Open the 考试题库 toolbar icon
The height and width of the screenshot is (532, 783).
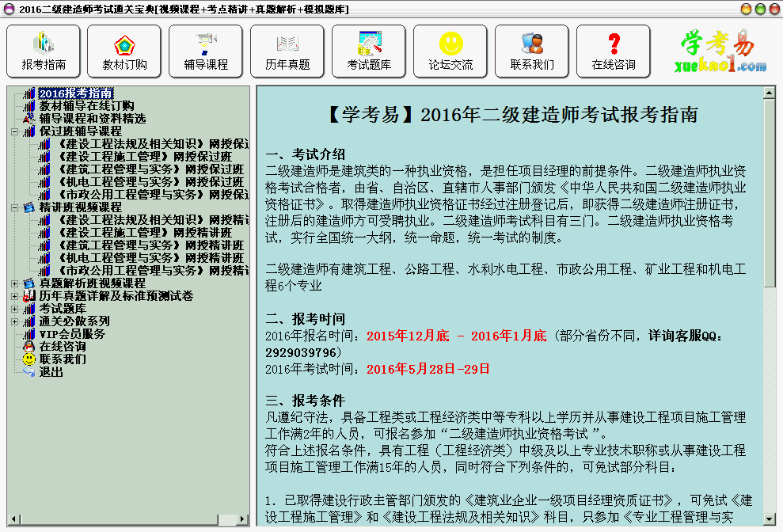pyautogui.click(x=368, y=51)
